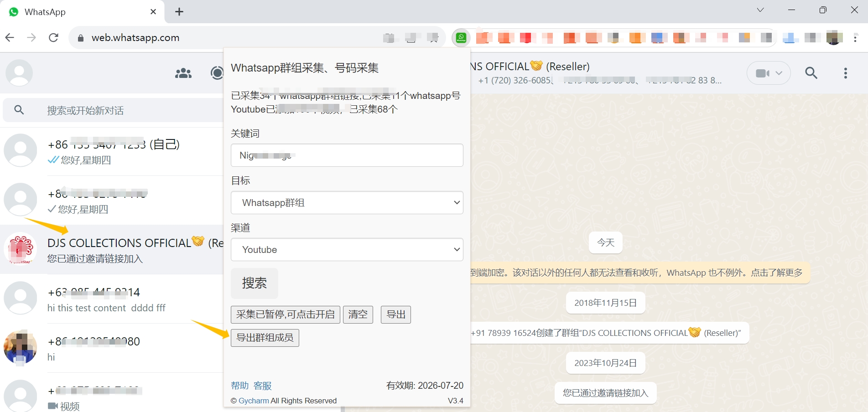The image size is (868, 412).
Task: Open the WhatsApp communities icon
Action: (x=183, y=73)
